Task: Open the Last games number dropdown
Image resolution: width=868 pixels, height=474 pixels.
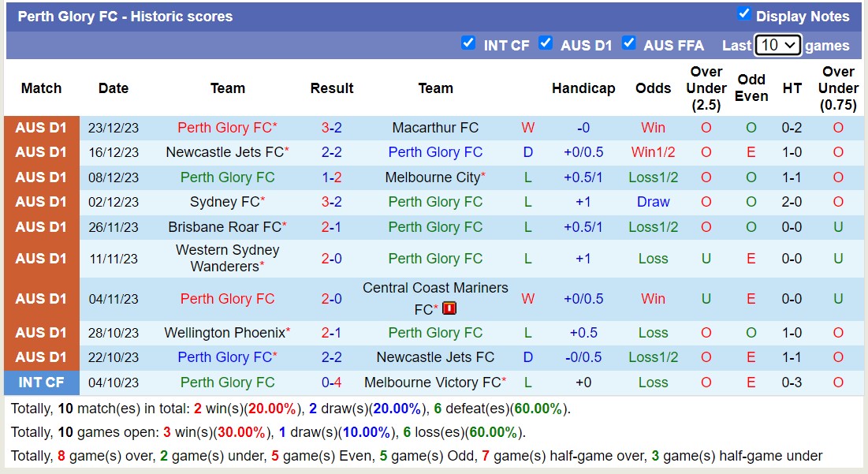Action: click(x=777, y=45)
